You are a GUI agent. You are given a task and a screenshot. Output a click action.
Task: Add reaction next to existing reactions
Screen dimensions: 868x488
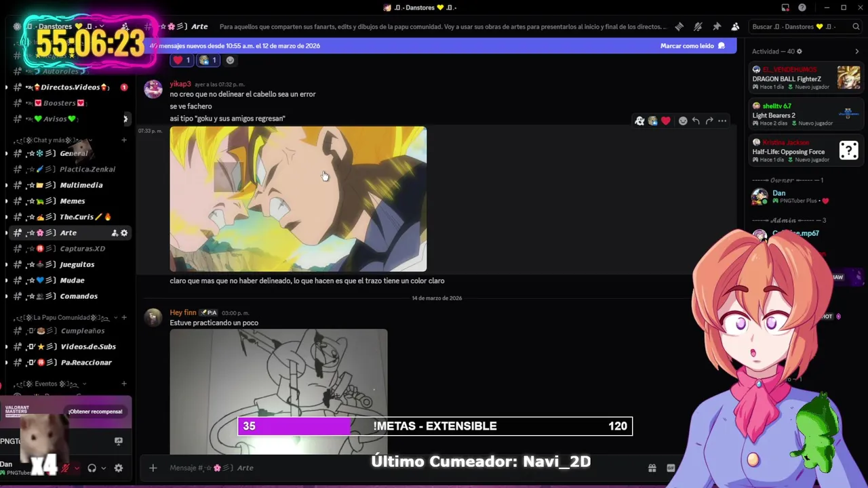click(x=230, y=60)
